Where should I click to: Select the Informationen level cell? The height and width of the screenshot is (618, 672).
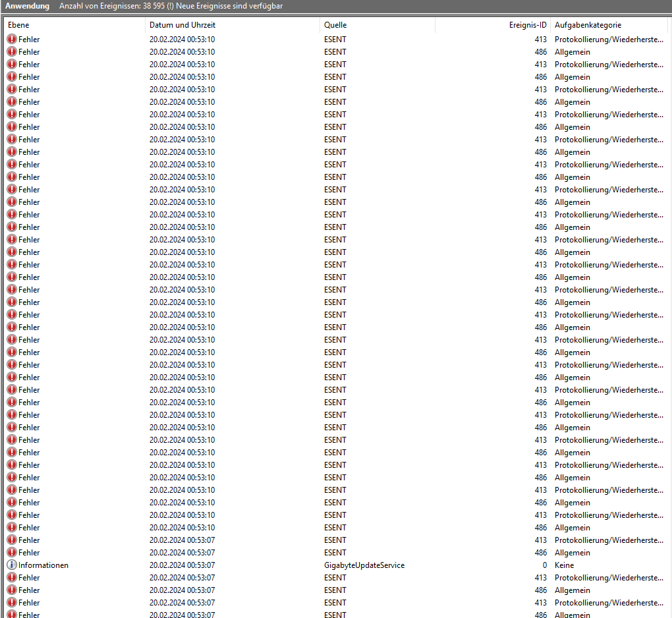(x=43, y=565)
